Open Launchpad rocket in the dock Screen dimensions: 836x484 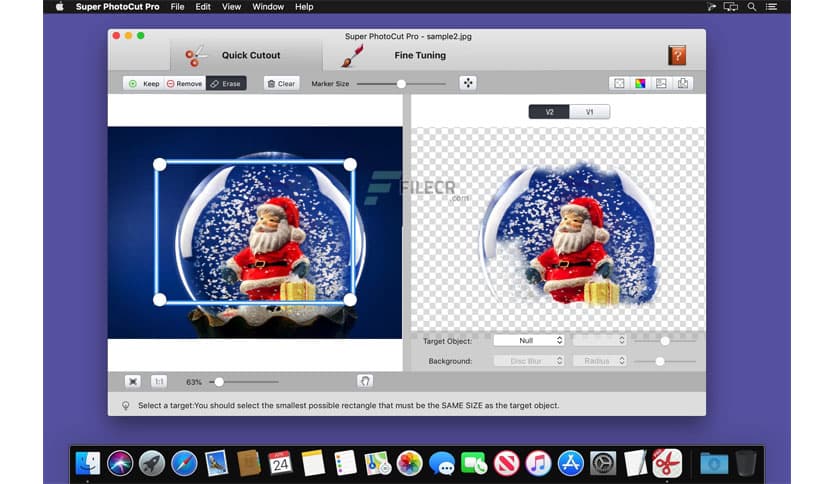pyautogui.click(x=152, y=463)
